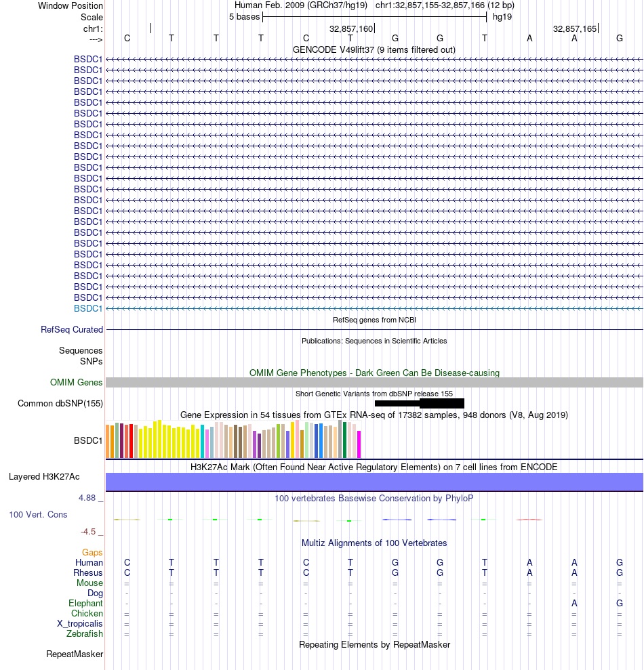This screenshot has height=670, width=644.
Task: Click the red negative PhyloP score bar
Action: click(x=529, y=520)
